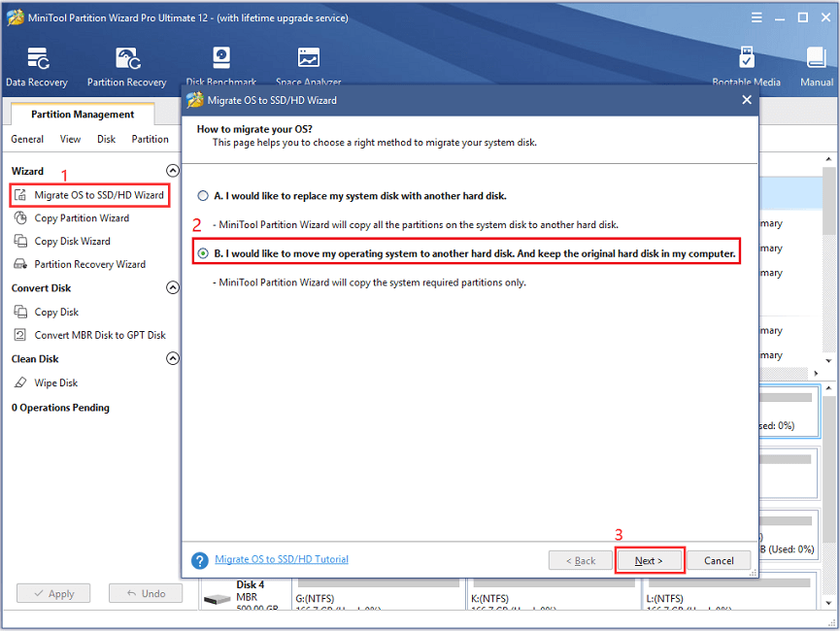This screenshot has width=840, height=631.
Task: Click Copy Partition Wizard icon
Action: click(20, 218)
